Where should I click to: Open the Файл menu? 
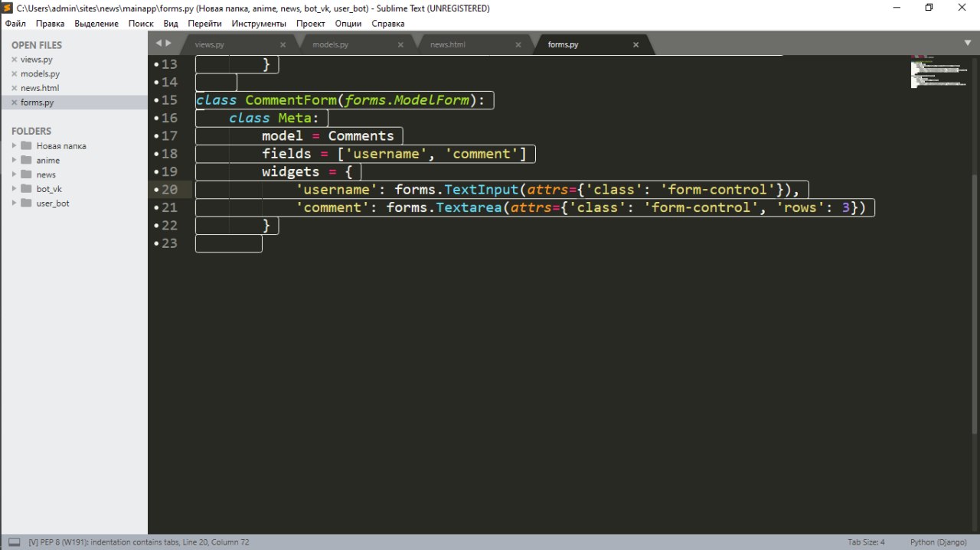pos(15,24)
